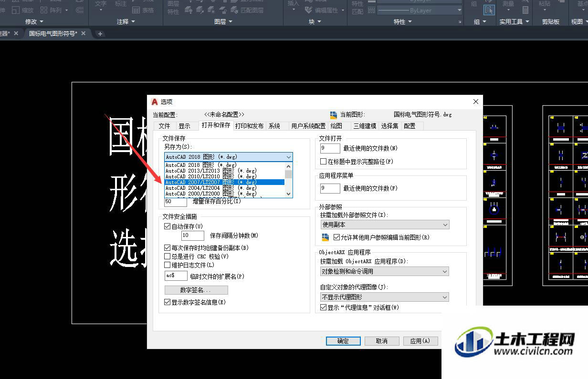Open the 按需加载外部参照文件 dropdown
Viewport: 588px width, 379px height.
coord(385,225)
